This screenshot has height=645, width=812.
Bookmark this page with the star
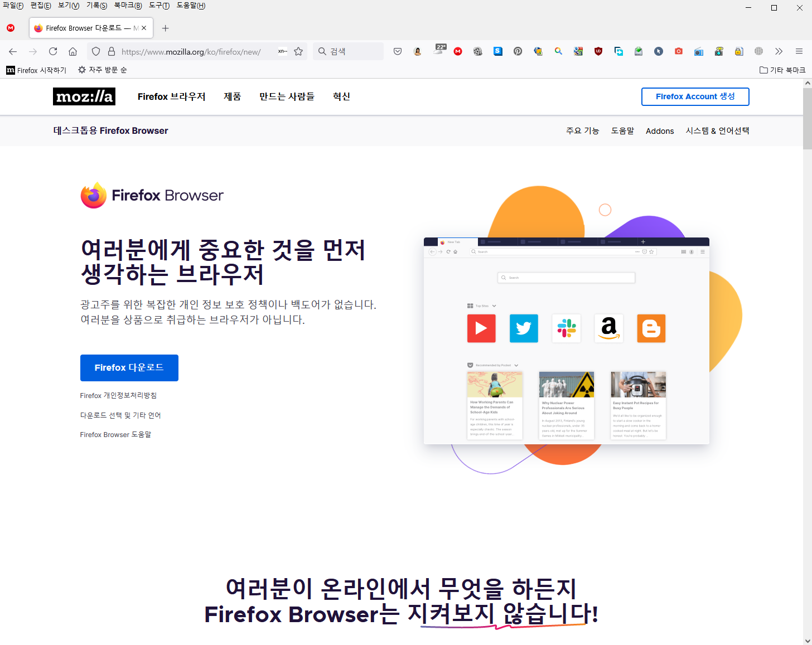coord(298,51)
